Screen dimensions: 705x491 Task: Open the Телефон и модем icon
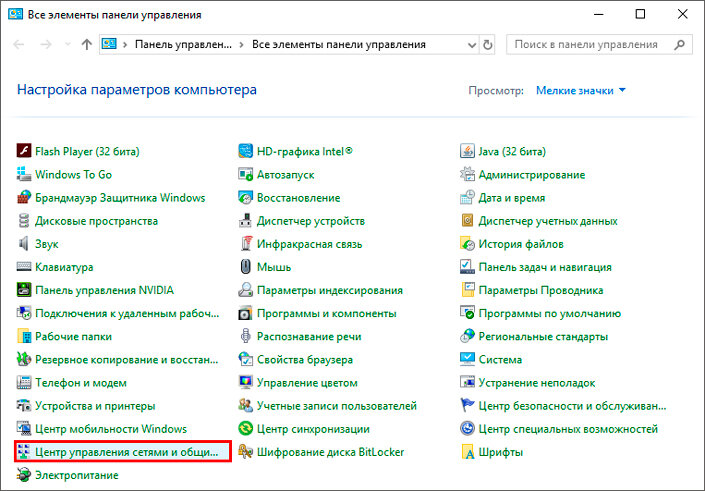click(23, 383)
